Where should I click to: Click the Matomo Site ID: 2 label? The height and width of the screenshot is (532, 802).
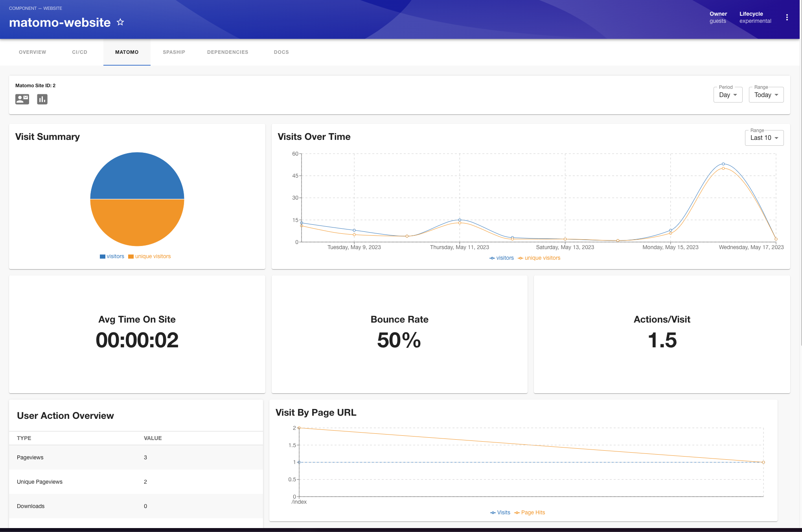coord(35,85)
